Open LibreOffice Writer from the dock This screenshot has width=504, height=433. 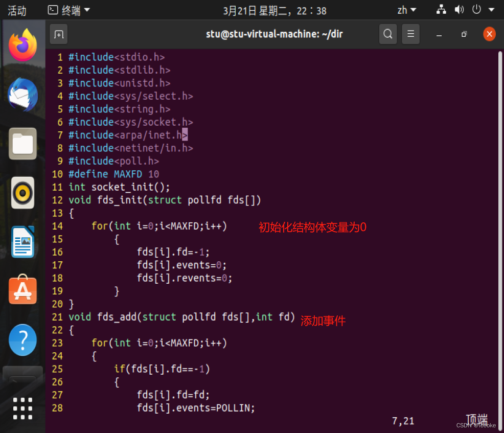[x=22, y=242]
